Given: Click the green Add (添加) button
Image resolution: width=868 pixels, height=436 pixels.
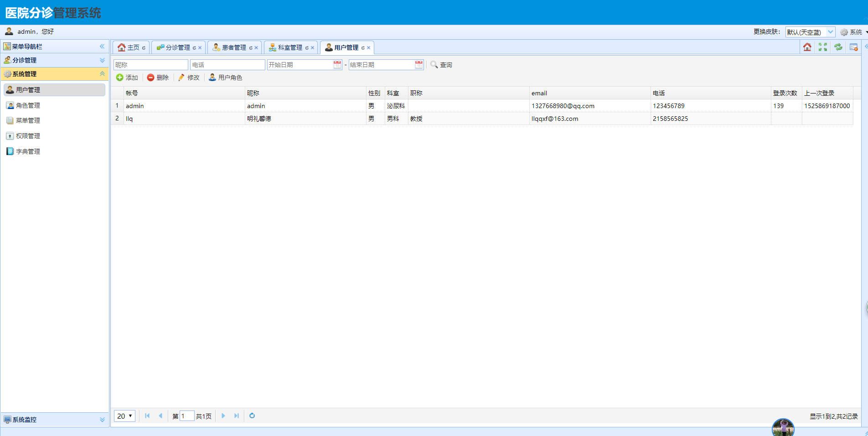Looking at the screenshot, I should [x=127, y=78].
